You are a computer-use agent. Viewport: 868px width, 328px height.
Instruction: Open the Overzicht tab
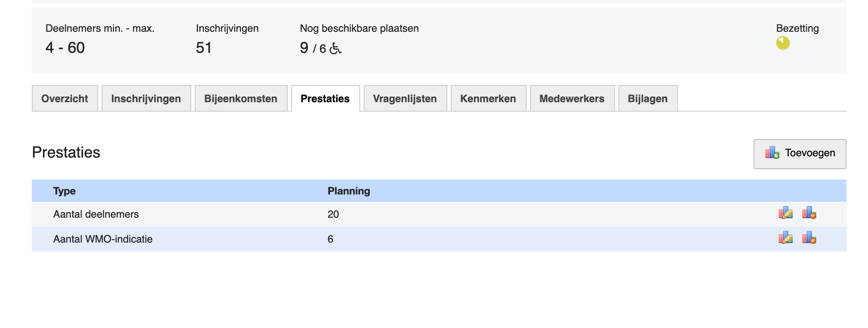coord(65,99)
